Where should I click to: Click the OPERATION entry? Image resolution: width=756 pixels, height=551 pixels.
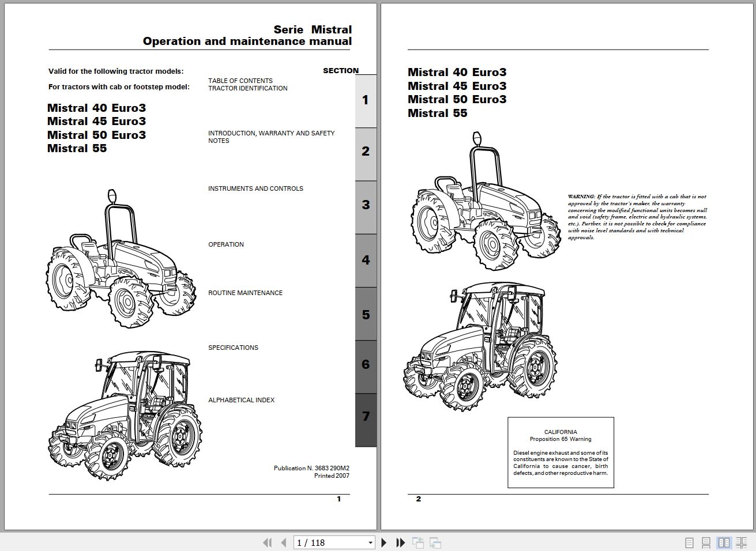pyautogui.click(x=226, y=244)
